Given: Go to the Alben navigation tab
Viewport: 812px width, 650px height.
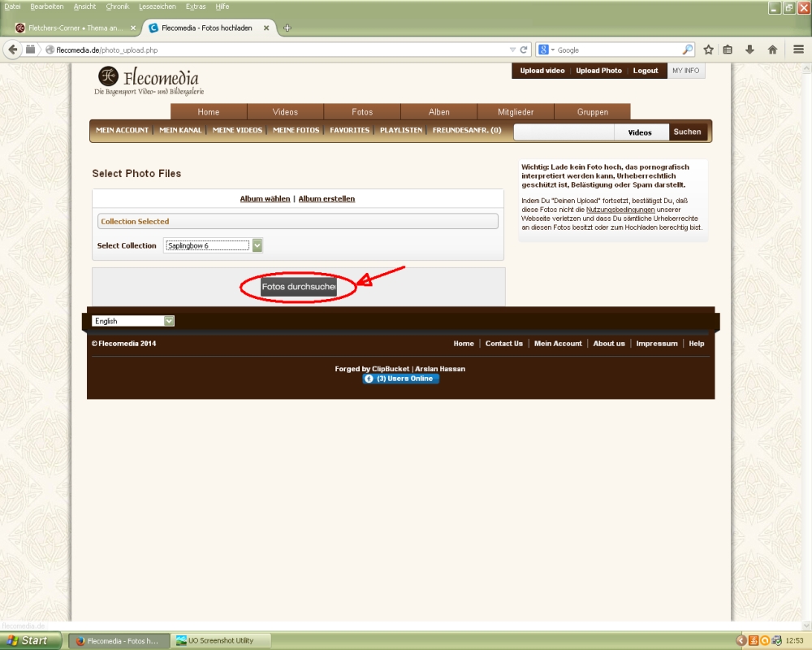Looking at the screenshot, I should pyautogui.click(x=438, y=112).
